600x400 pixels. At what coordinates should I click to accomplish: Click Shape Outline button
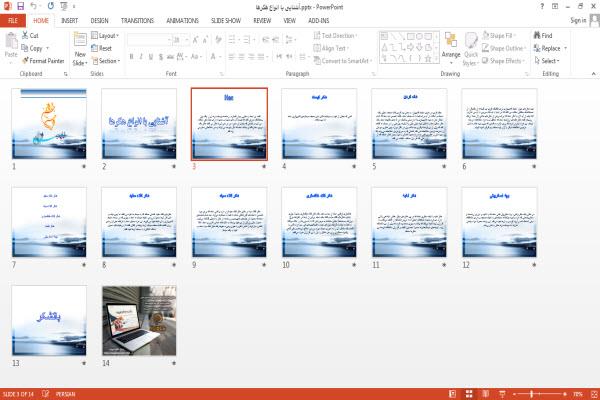click(504, 48)
